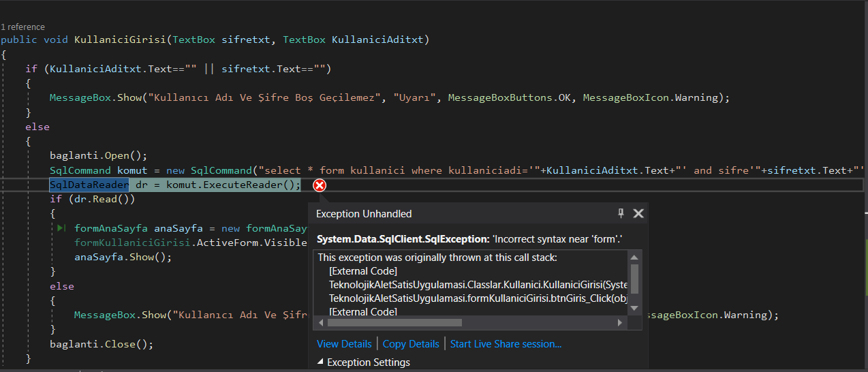The width and height of the screenshot is (868, 372).
Task: Collapse the Exception Settings section
Action: (321, 362)
